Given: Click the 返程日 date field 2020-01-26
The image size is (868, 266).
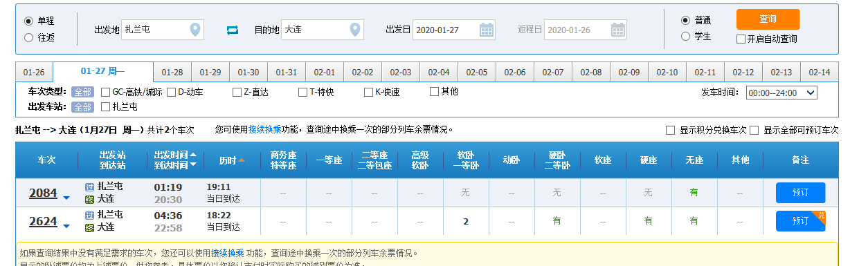Looking at the screenshot, I should coord(586,30).
